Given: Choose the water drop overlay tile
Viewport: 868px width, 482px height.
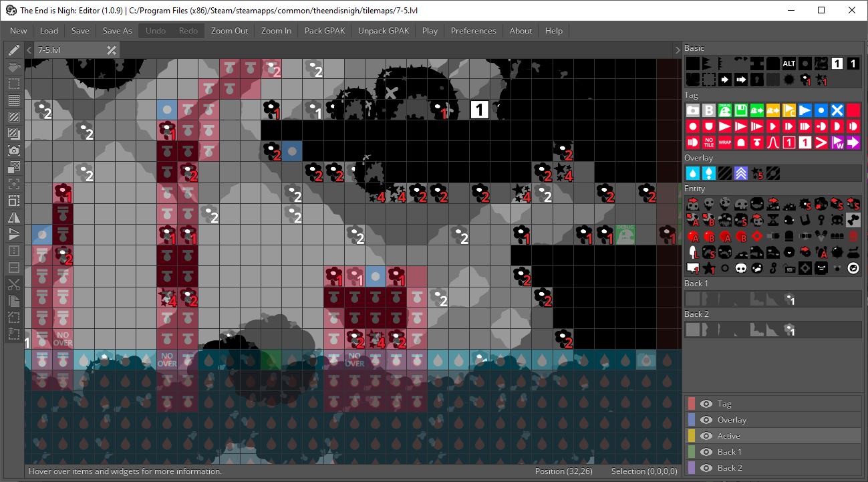Looking at the screenshot, I should (x=693, y=173).
